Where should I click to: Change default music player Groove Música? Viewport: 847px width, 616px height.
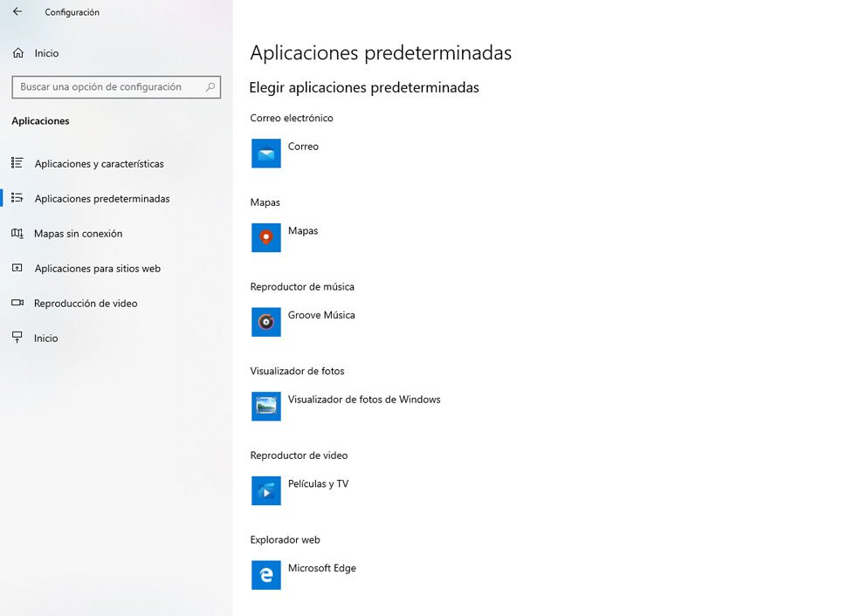(x=321, y=315)
